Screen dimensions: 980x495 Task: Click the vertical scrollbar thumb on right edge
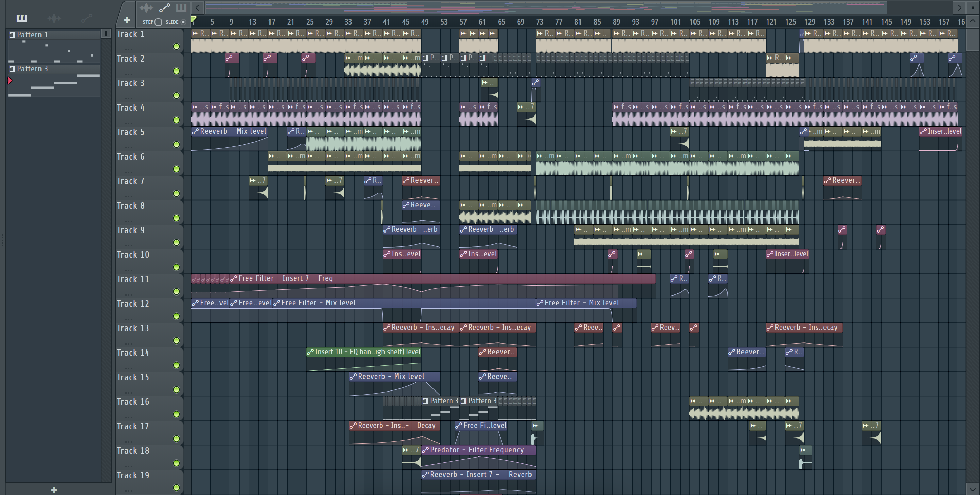coord(973,39)
